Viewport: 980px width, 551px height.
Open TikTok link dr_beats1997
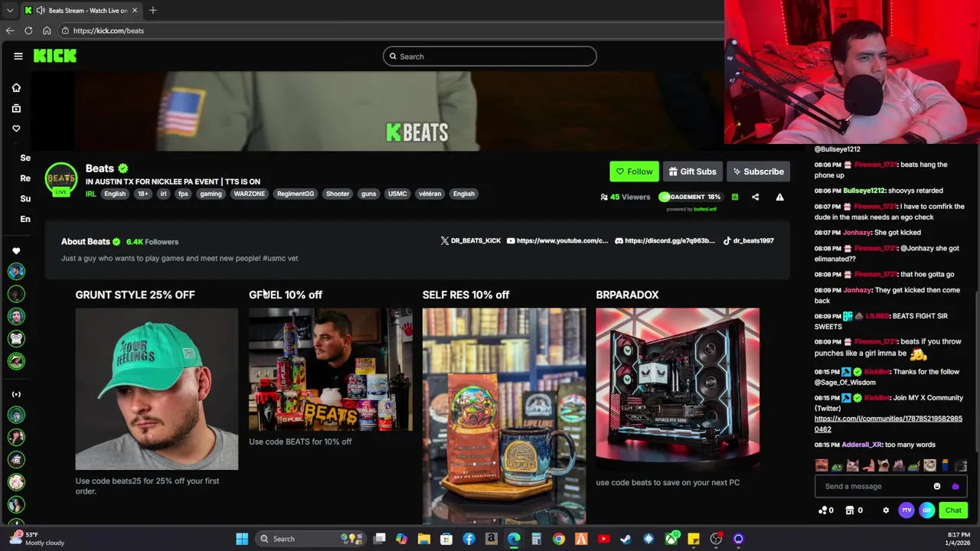(749, 240)
